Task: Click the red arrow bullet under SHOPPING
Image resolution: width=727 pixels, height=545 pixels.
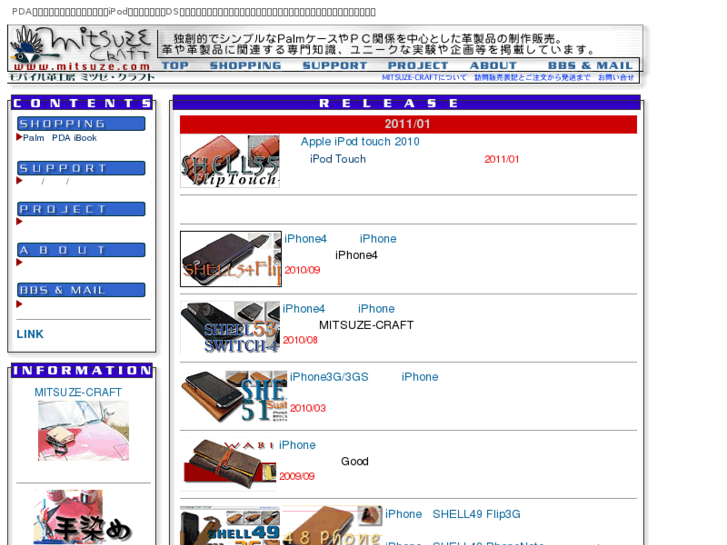Action: 19,137
